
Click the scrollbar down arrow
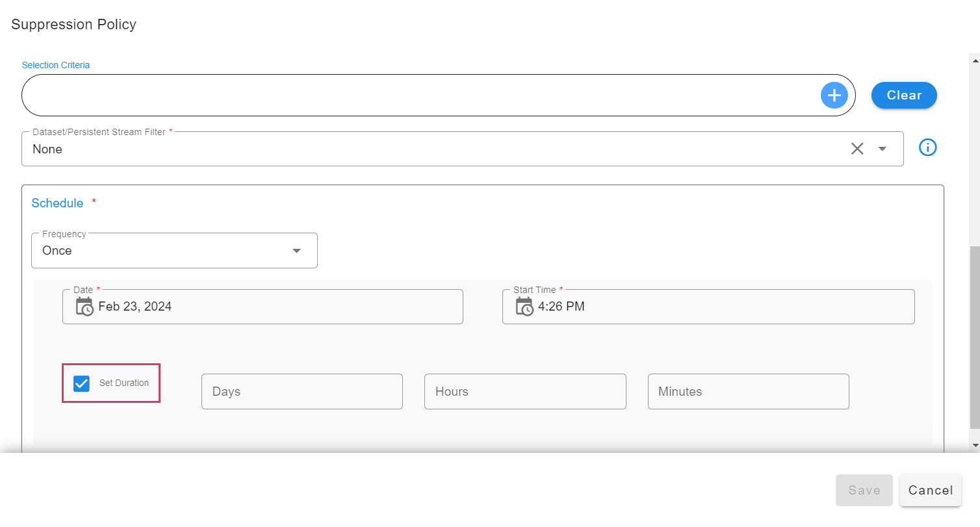(974, 445)
